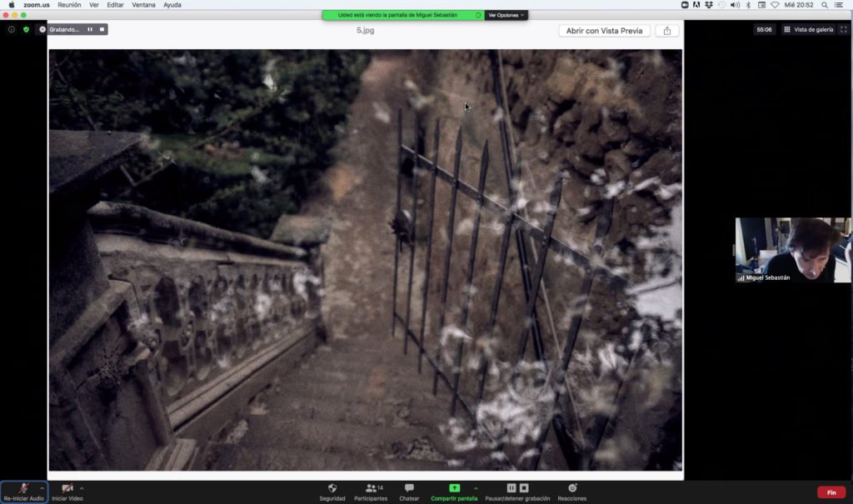Click the share icon beside Vista Previa
Image resolution: width=853 pixels, height=504 pixels.
[x=667, y=31]
